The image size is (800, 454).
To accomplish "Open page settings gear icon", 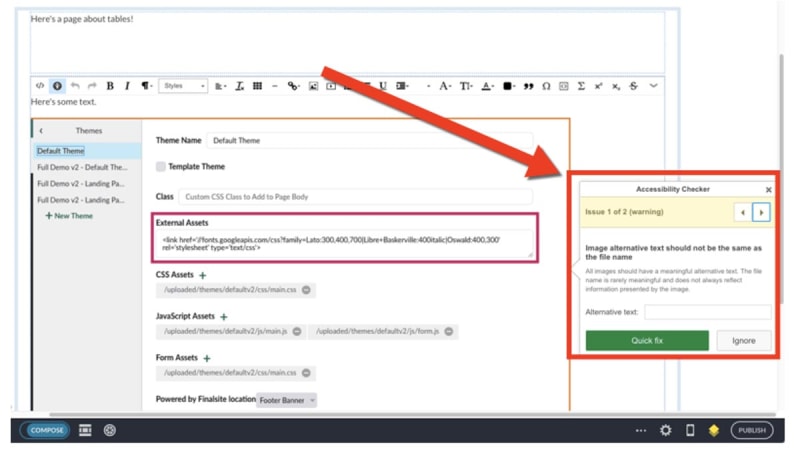I will pyautogui.click(x=665, y=430).
